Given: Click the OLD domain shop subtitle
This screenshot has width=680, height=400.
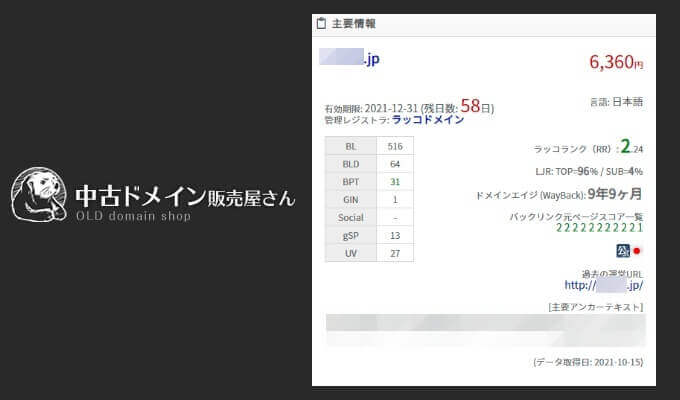Looking at the screenshot, I should tap(133, 216).
